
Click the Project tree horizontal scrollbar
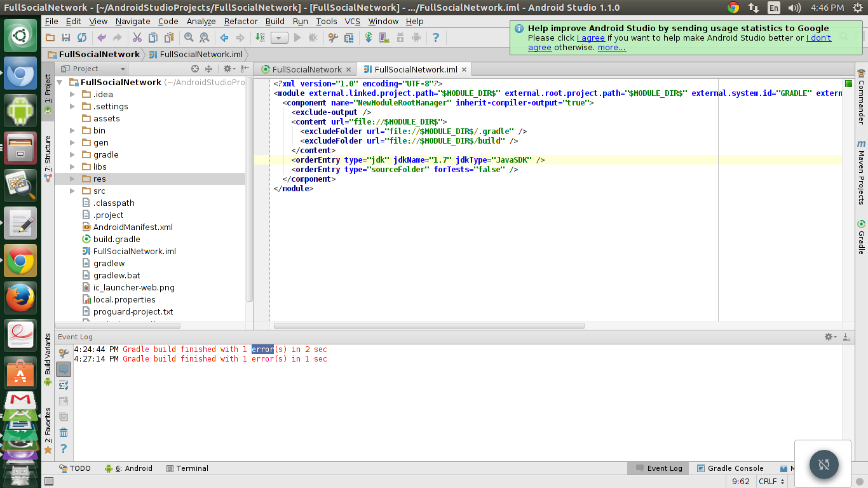pyautogui.click(x=118, y=326)
